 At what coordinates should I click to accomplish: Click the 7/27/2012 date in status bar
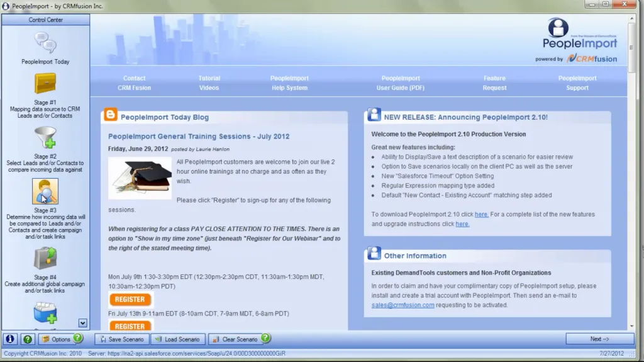(x=611, y=353)
